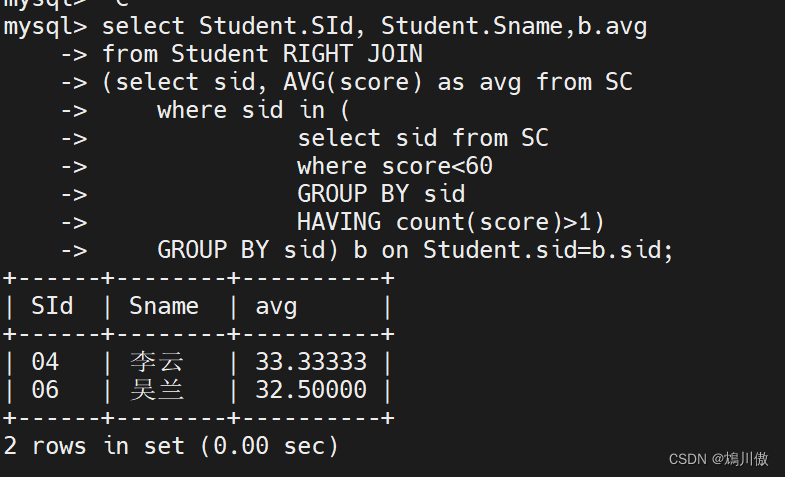Click the avg column header
Viewport: 785px width, 477px height.
[276, 306]
